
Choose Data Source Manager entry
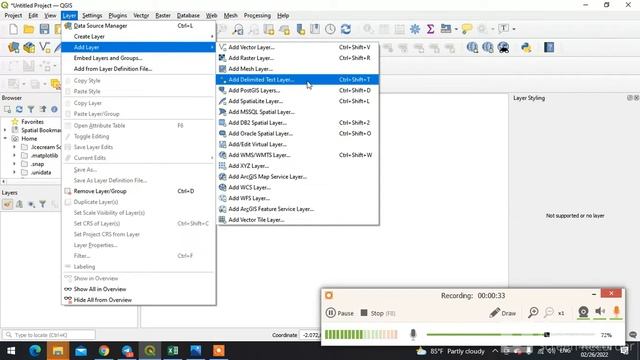pyautogui.click(x=139, y=26)
